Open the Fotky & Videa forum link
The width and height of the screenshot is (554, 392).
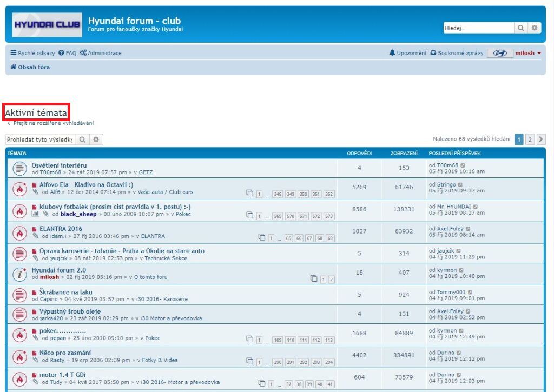pyautogui.click(x=160, y=360)
